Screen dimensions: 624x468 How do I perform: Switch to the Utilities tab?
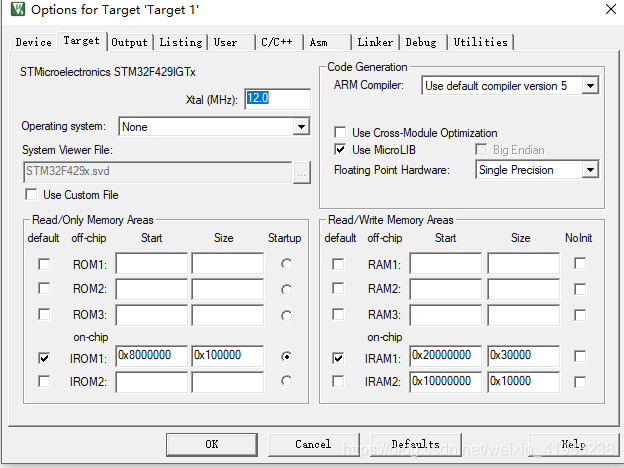click(x=480, y=42)
